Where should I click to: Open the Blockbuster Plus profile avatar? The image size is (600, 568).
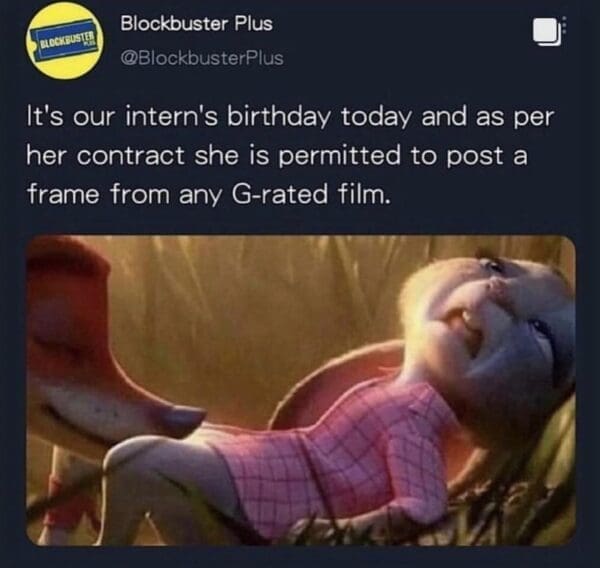point(64,42)
